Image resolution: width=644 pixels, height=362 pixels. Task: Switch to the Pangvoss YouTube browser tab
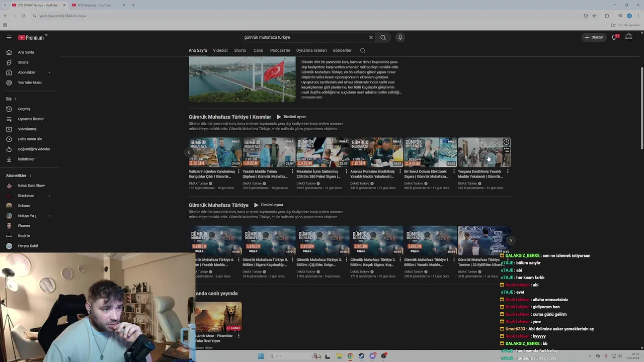(99, 5)
